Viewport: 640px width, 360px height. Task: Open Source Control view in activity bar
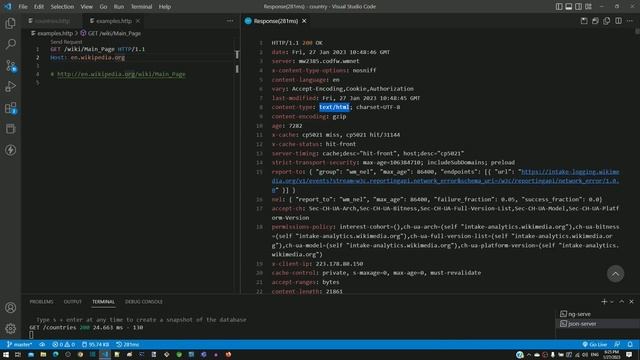(x=11, y=65)
